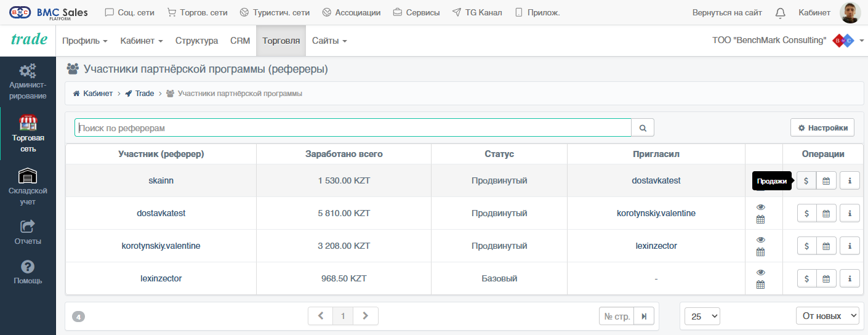Click the Настройки button

pyautogui.click(x=822, y=127)
